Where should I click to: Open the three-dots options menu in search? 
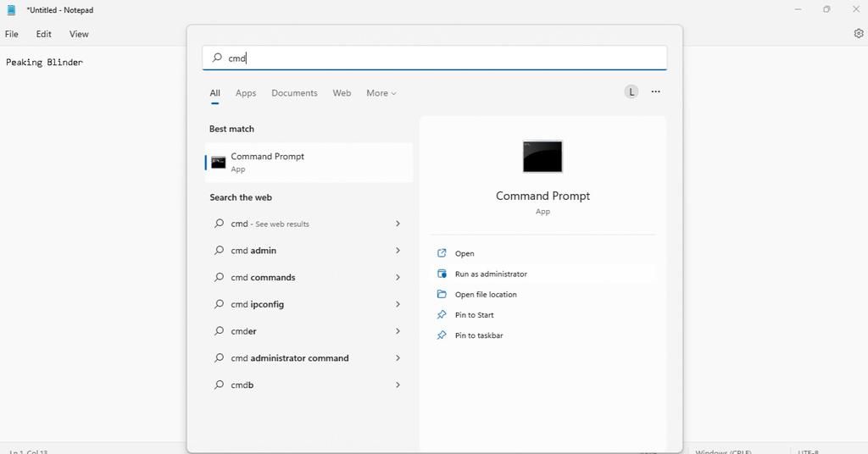click(656, 91)
